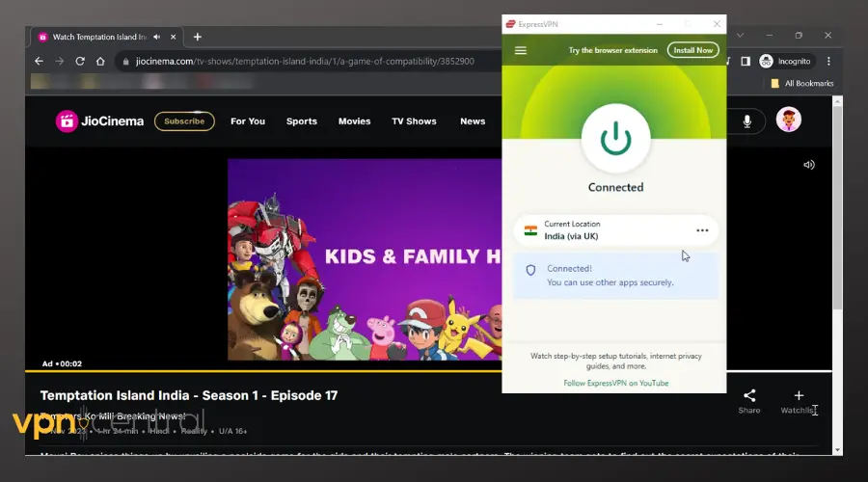Open the For You menu
This screenshot has height=482, width=868.
coord(248,121)
